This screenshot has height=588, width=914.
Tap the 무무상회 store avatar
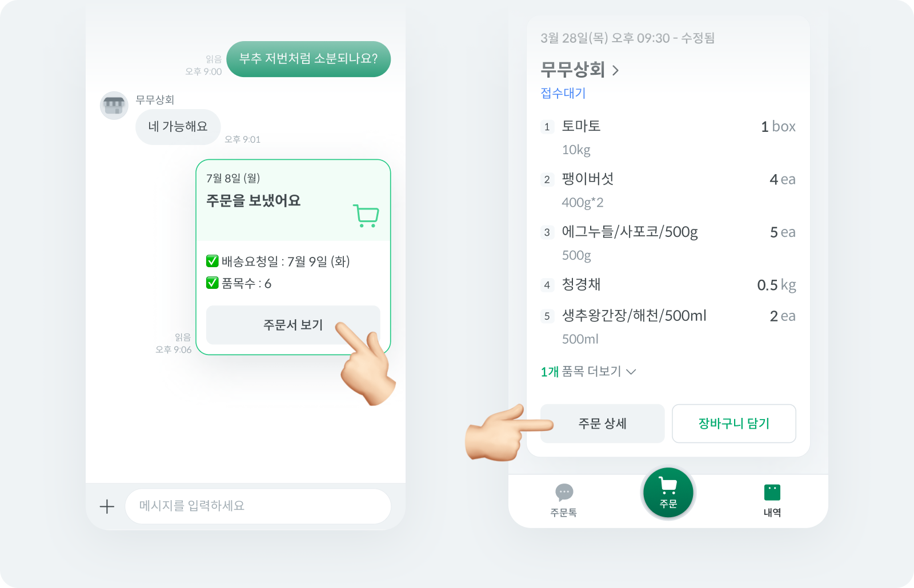click(114, 106)
